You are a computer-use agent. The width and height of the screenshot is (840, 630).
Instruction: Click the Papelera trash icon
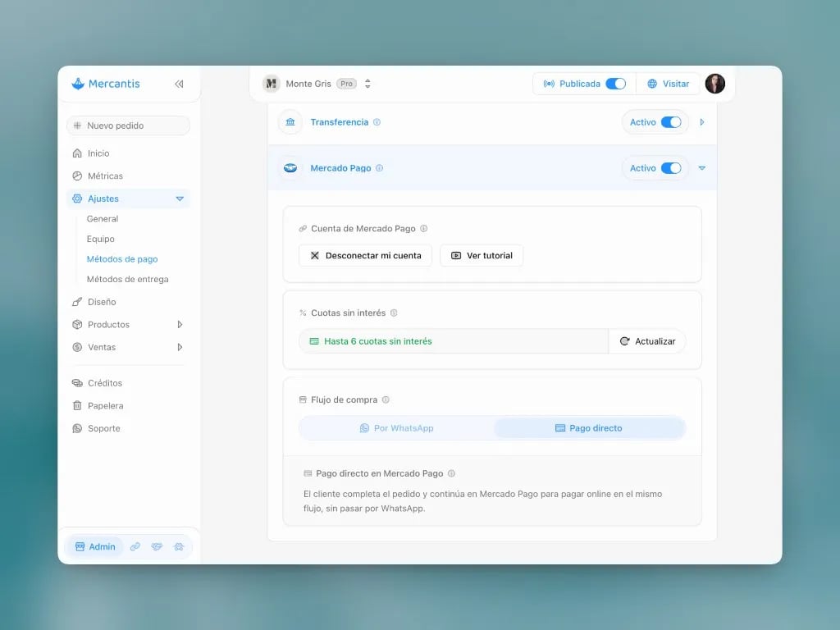pos(77,405)
